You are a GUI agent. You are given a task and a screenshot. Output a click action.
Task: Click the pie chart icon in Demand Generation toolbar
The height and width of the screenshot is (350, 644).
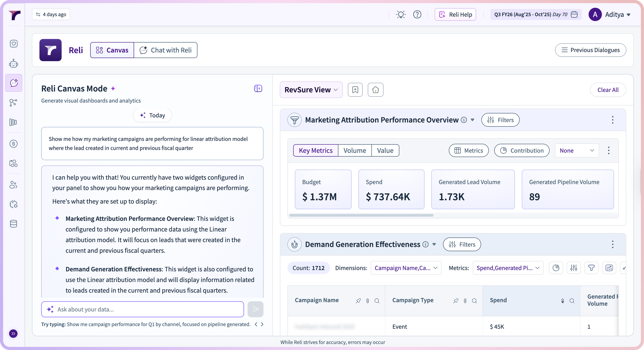556,268
